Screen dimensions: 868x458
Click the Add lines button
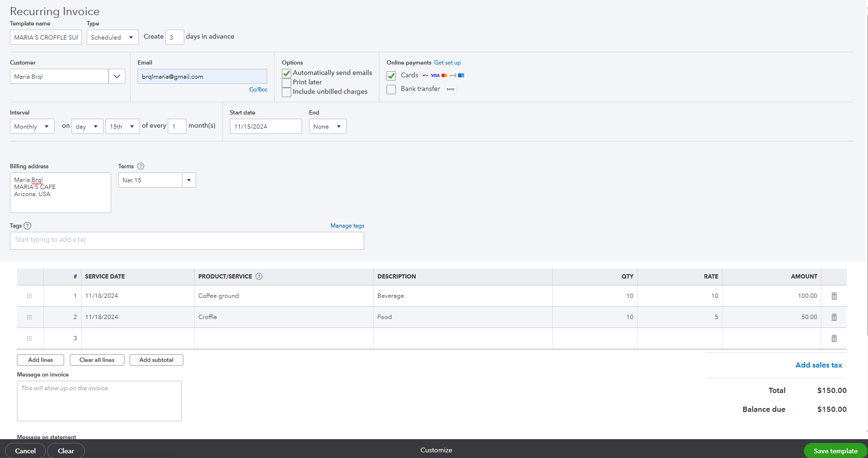pyautogui.click(x=41, y=360)
